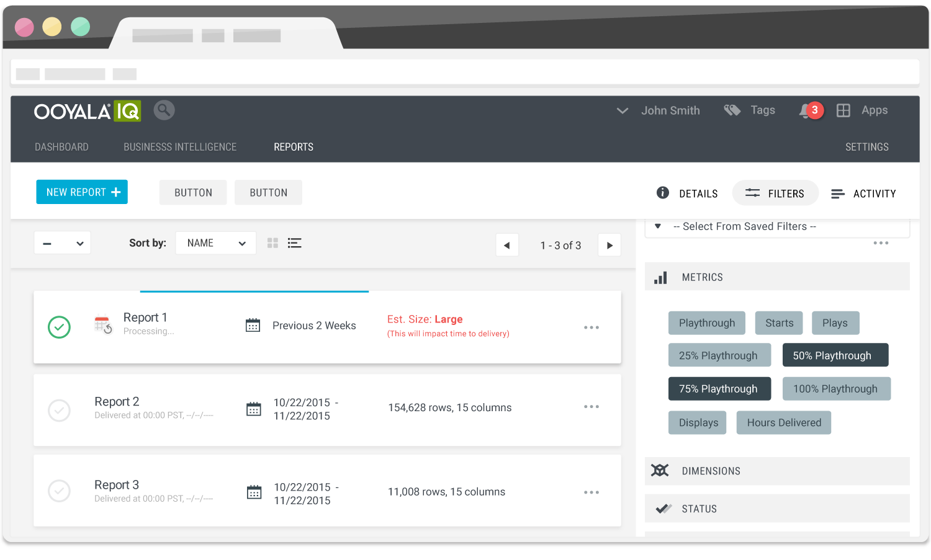931x560 pixels.
Task: Click the Report 1 blue progress bar
Action: pyautogui.click(x=254, y=291)
